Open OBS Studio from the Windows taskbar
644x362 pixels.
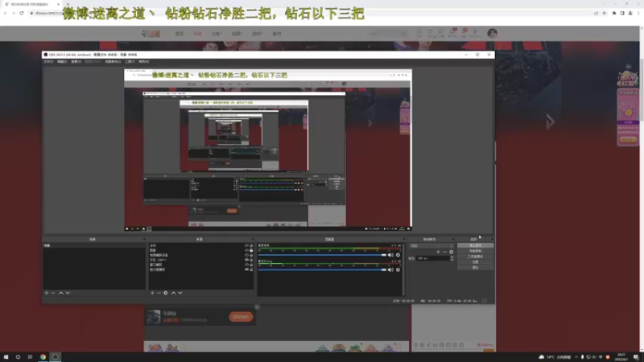pyautogui.click(x=56, y=356)
